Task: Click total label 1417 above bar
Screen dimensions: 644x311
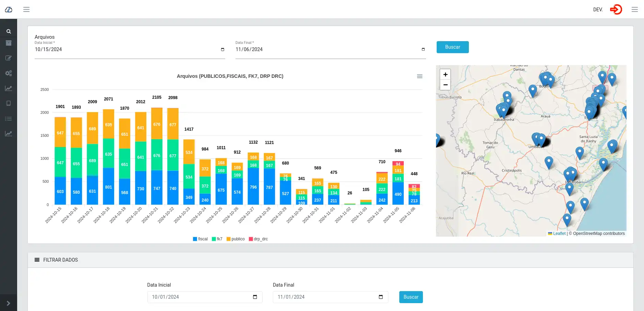Action: 189,129
